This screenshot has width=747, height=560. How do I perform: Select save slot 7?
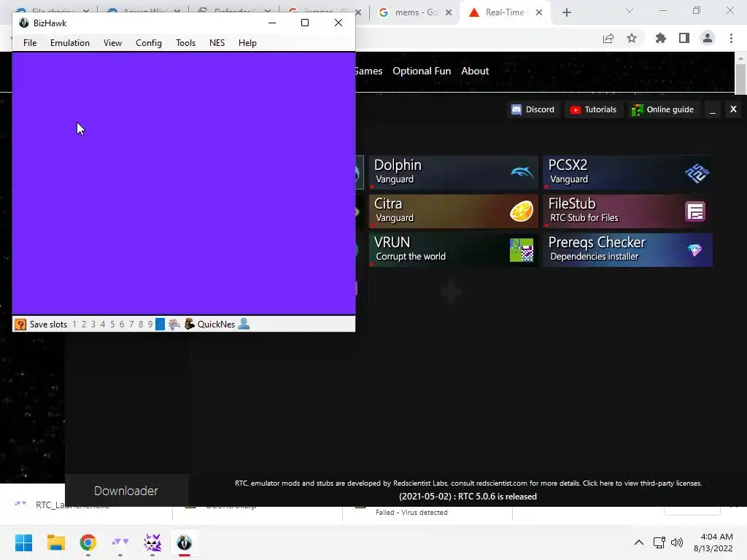[131, 324]
